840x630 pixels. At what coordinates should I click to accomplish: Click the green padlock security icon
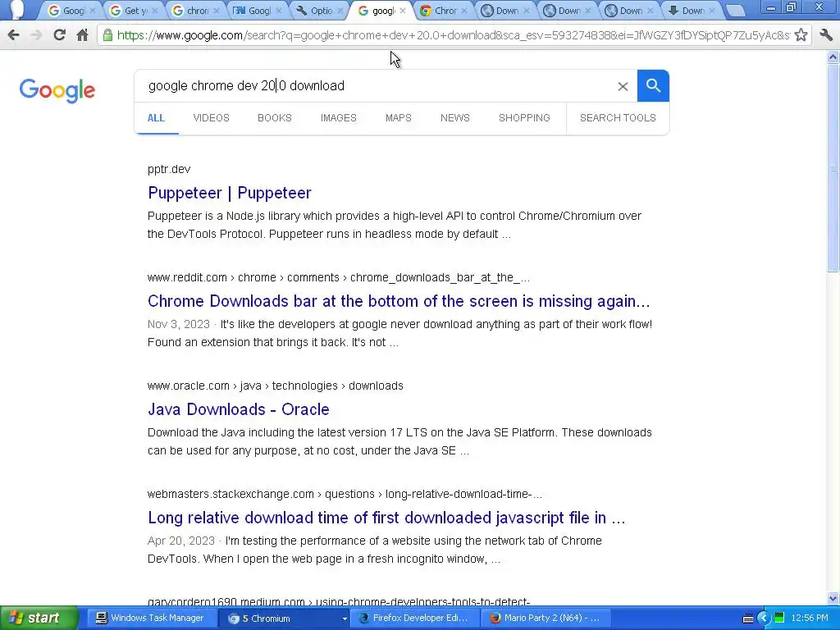(107, 35)
